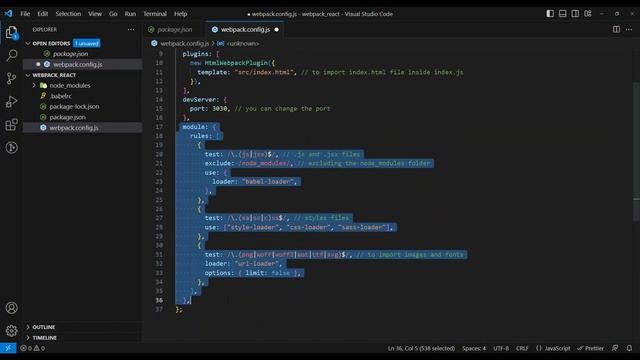Click line number 17 in gutter
Image resolution: width=640 pixels, height=360 pixels.
click(159, 127)
